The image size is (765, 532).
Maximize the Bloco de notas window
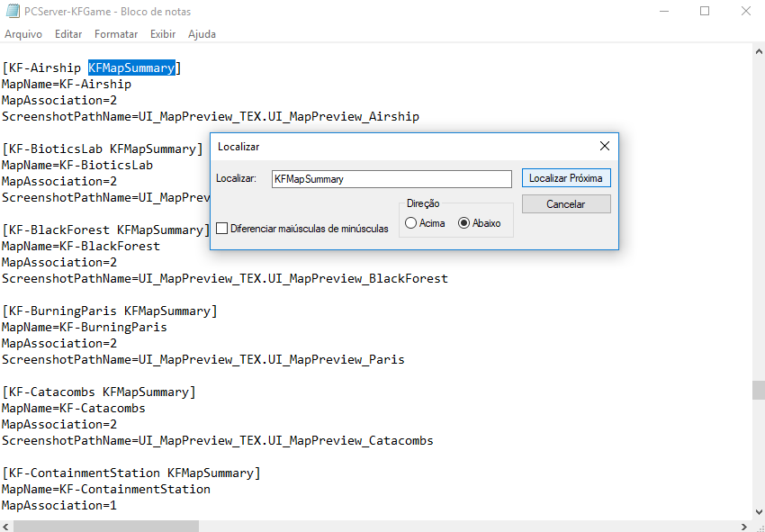[705, 12]
